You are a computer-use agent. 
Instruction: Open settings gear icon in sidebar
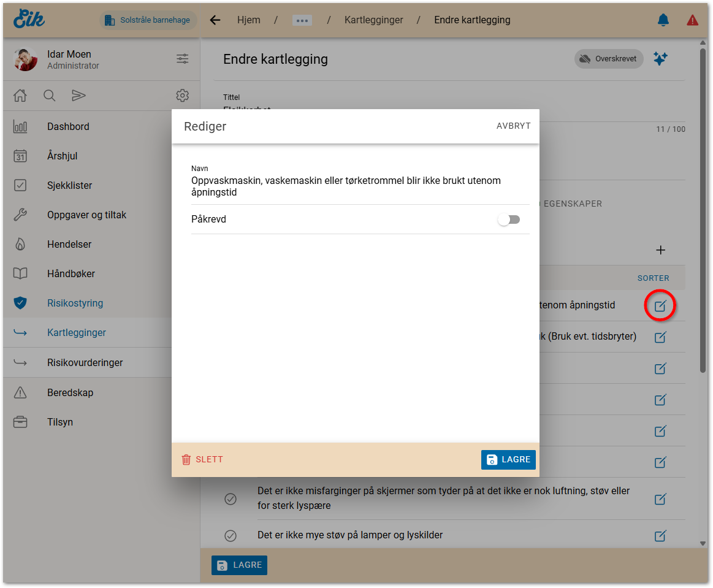(x=182, y=96)
